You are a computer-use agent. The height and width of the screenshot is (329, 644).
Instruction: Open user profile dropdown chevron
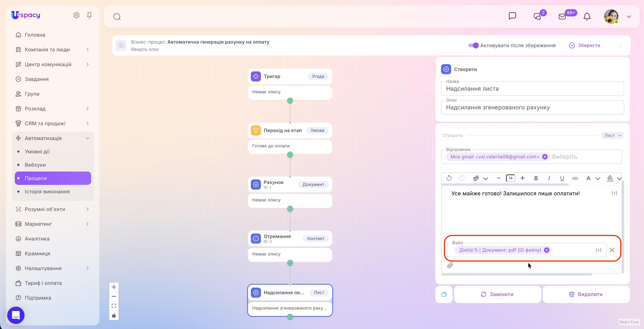[629, 17]
